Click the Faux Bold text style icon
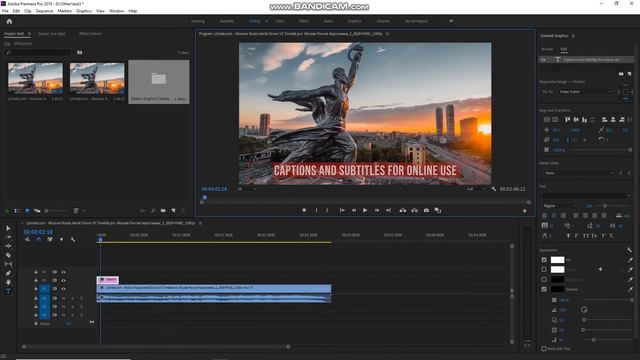The height and width of the screenshot is (360, 640). pyautogui.click(x=568, y=236)
